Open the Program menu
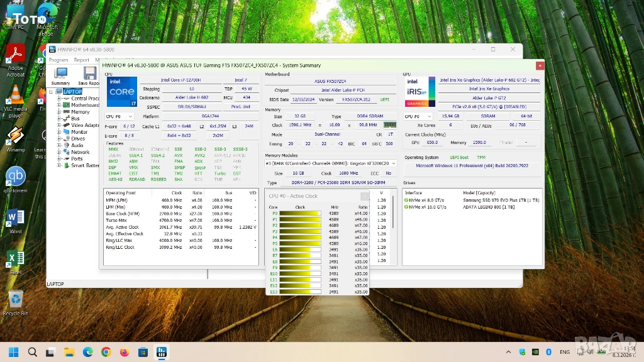This screenshot has height=362, width=644. (58, 60)
